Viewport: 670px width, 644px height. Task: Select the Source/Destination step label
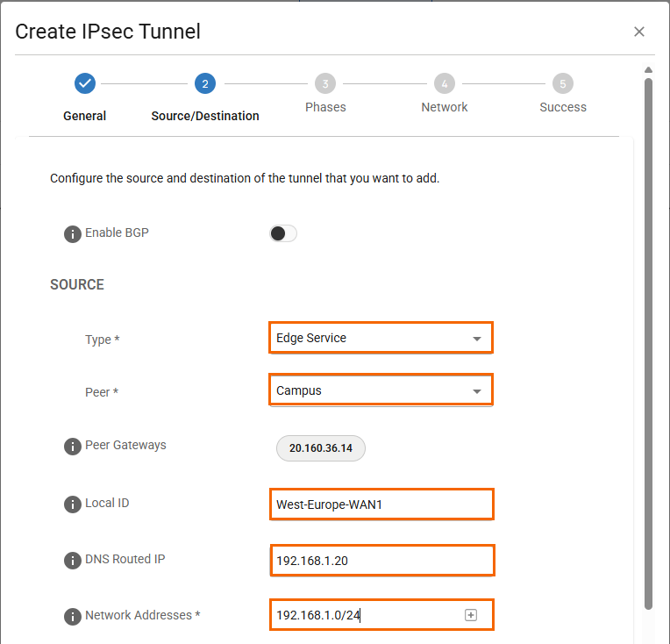coord(205,116)
